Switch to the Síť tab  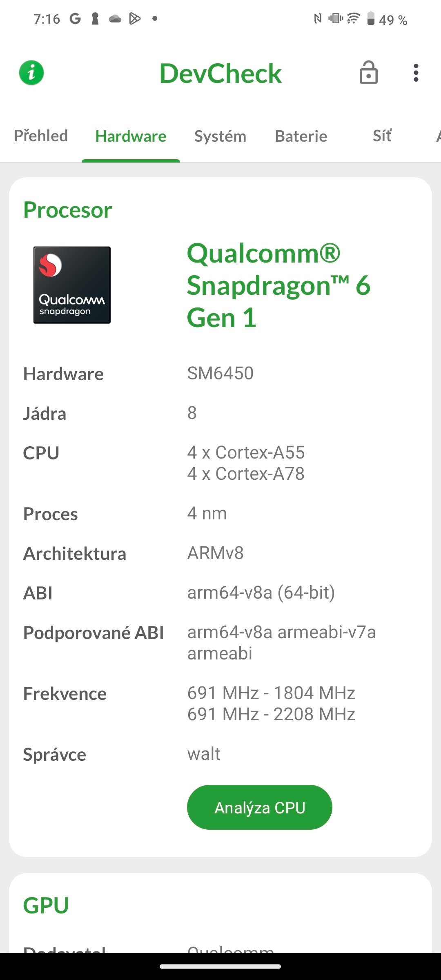pyautogui.click(x=382, y=136)
